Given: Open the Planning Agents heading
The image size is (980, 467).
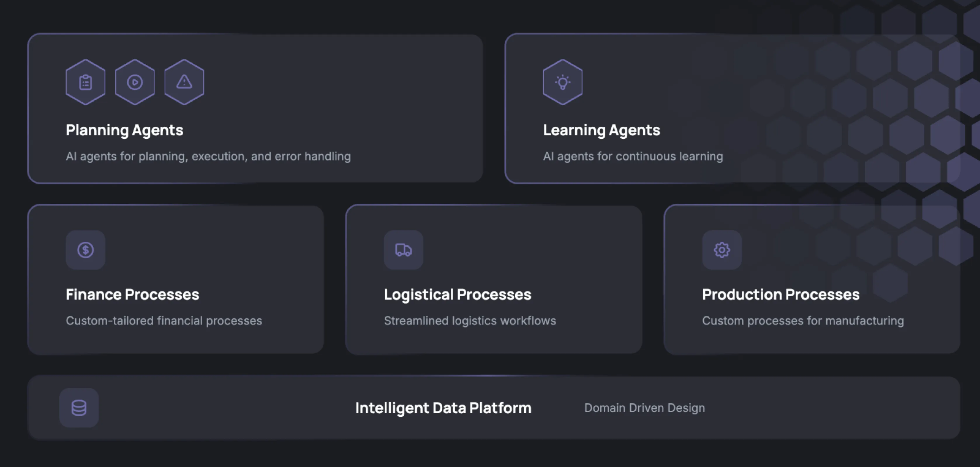Looking at the screenshot, I should 124,130.
